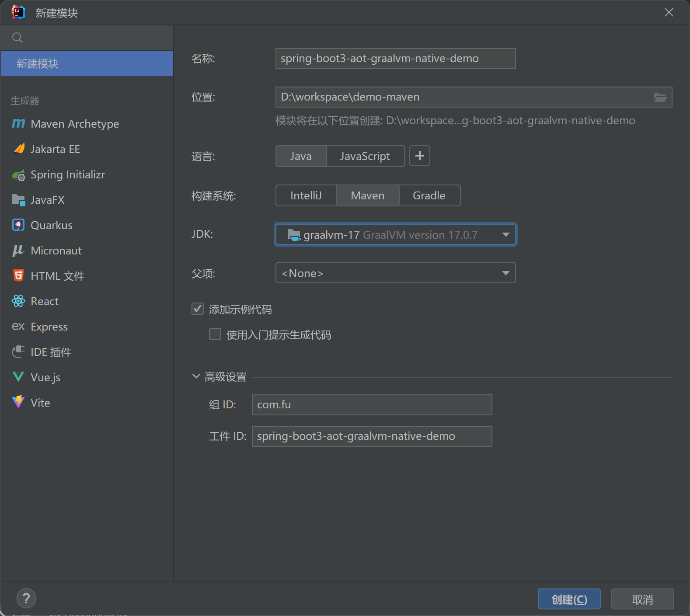
Task: Open the parent None dropdown
Action: point(396,273)
